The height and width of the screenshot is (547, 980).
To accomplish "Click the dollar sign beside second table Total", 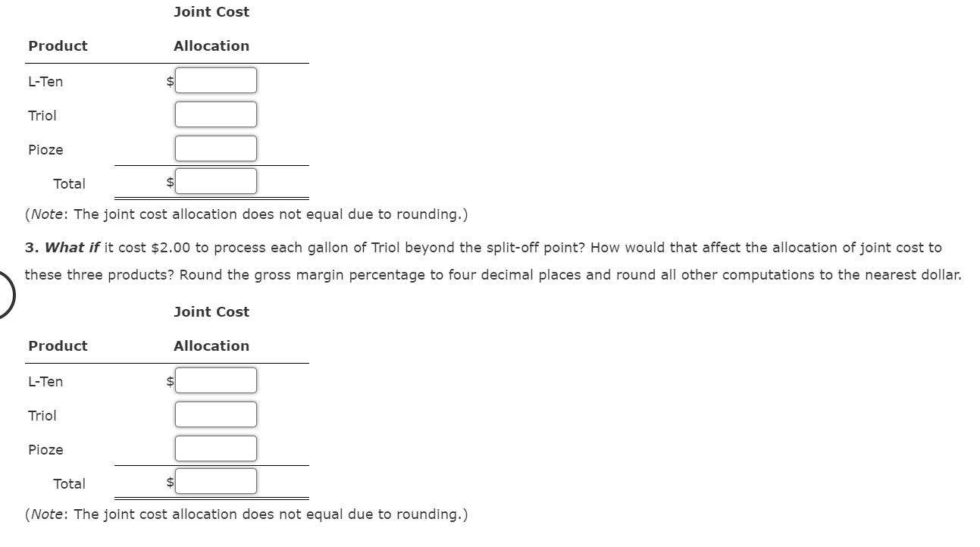I will [168, 481].
